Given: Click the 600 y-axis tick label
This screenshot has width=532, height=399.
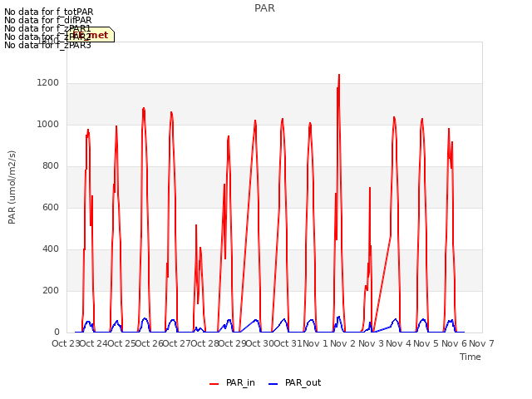Looking at the screenshot, I should [x=51, y=207].
